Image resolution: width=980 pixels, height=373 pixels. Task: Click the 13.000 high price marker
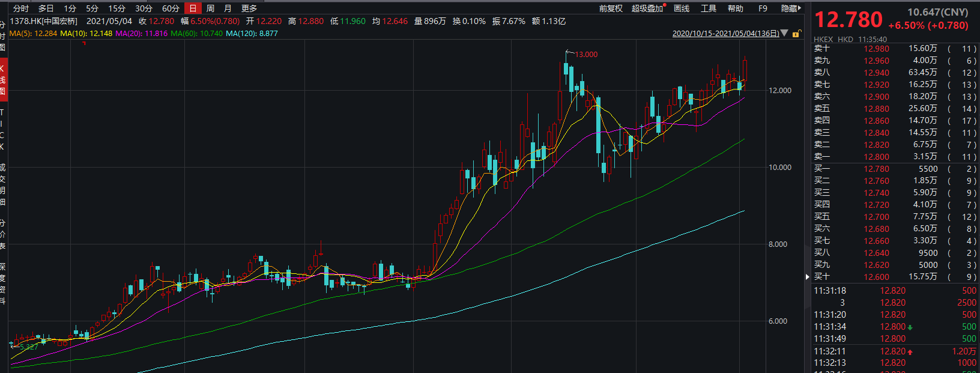586,55
